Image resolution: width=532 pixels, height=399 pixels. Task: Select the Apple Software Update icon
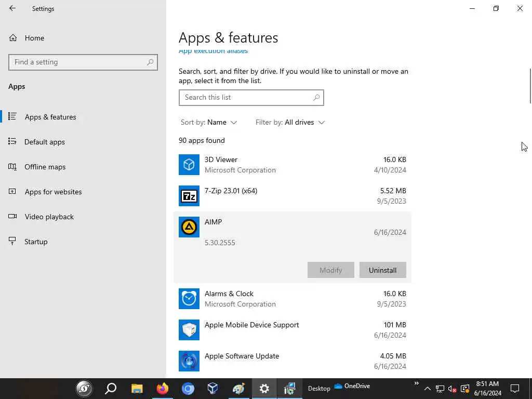pos(189,361)
